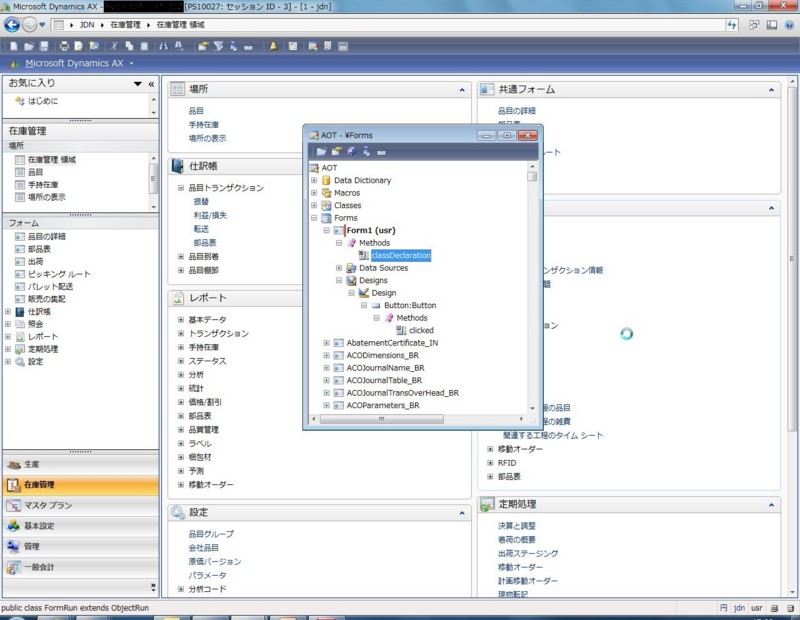The image size is (800, 620).
Task: Click 在庫管理 in the breadcrumb bar
Action: pyautogui.click(x=125, y=24)
